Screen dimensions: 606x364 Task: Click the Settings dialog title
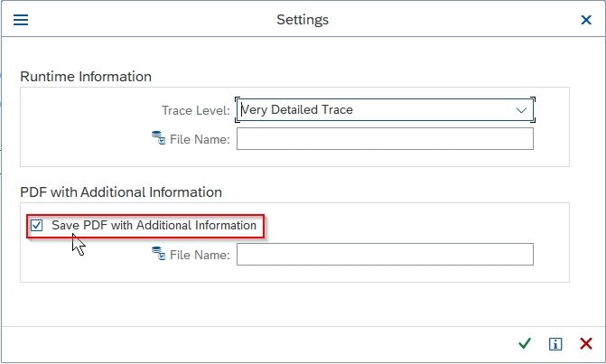point(303,20)
